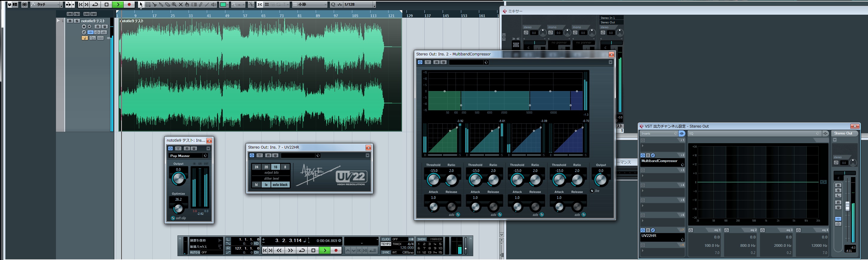
Task: Record-enable the nototle9 テスト track
Action: point(84,27)
